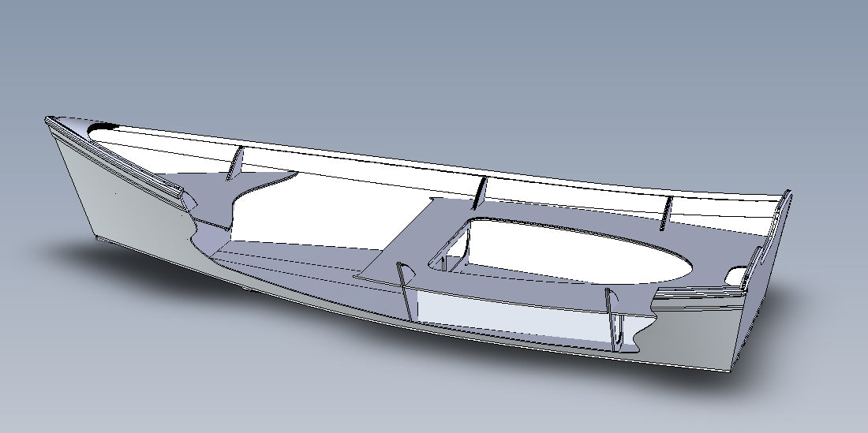Viewport: 868px width, 433px height.
Task: Select the pointed gray deck plate near bow
Action: click(x=251, y=186)
